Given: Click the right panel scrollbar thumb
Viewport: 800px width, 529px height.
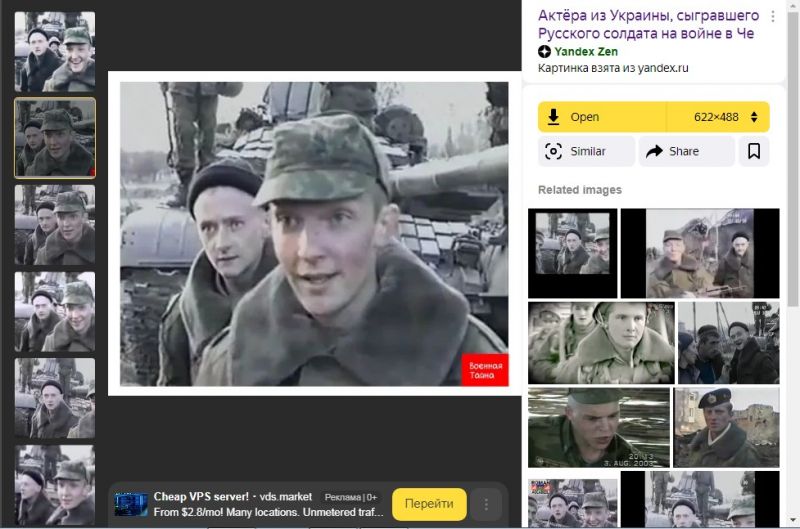Looking at the screenshot, I should 793,158.
